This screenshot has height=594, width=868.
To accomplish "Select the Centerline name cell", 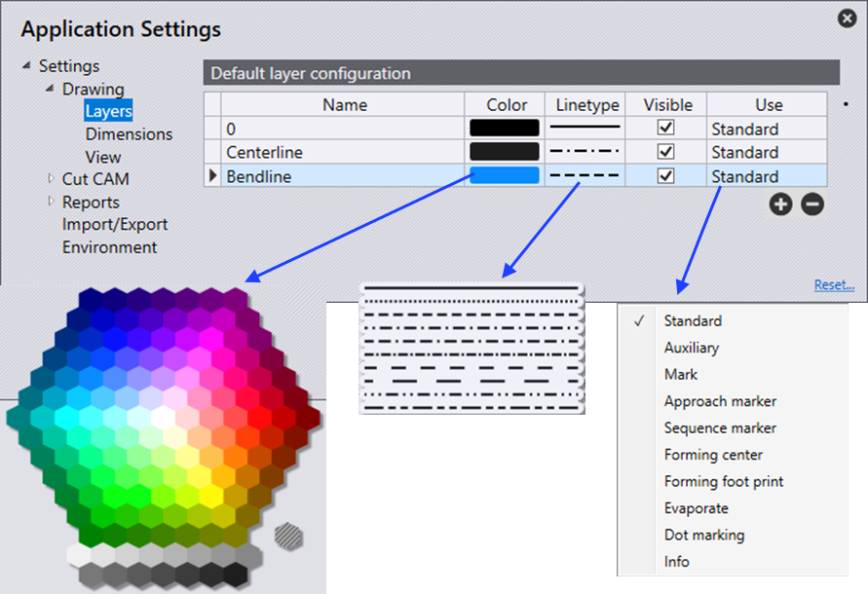I will click(344, 152).
